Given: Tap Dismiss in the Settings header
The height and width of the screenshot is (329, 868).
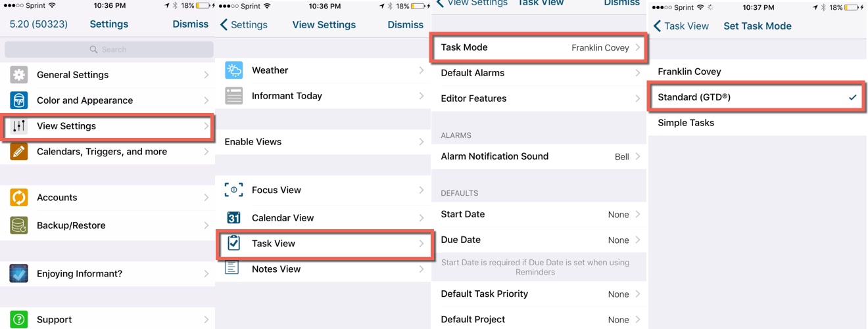Looking at the screenshot, I should [x=190, y=24].
